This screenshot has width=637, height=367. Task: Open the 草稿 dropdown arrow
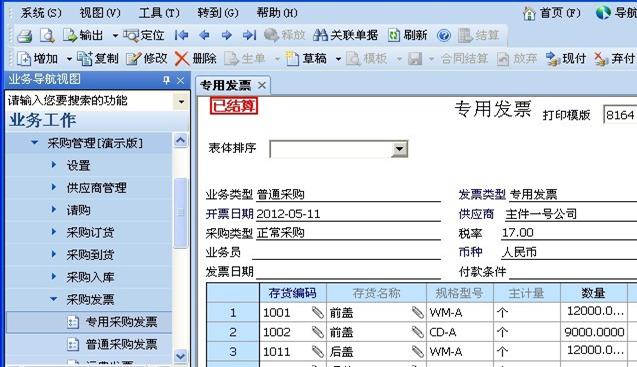[338, 59]
